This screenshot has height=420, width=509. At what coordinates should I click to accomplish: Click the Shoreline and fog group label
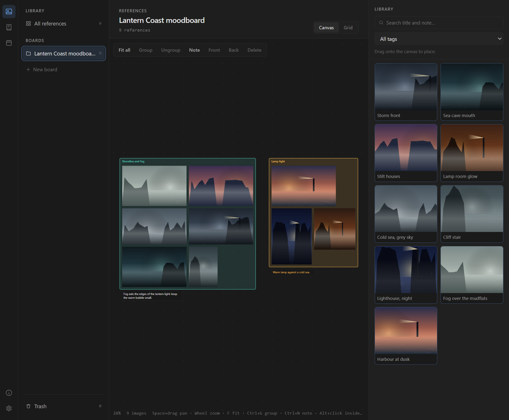tap(133, 161)
